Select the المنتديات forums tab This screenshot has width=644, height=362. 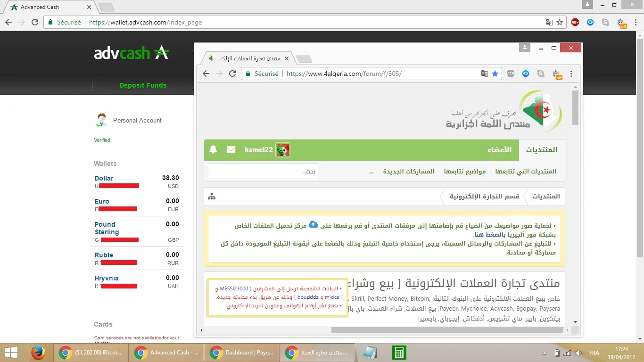click(x=542, y=150)
